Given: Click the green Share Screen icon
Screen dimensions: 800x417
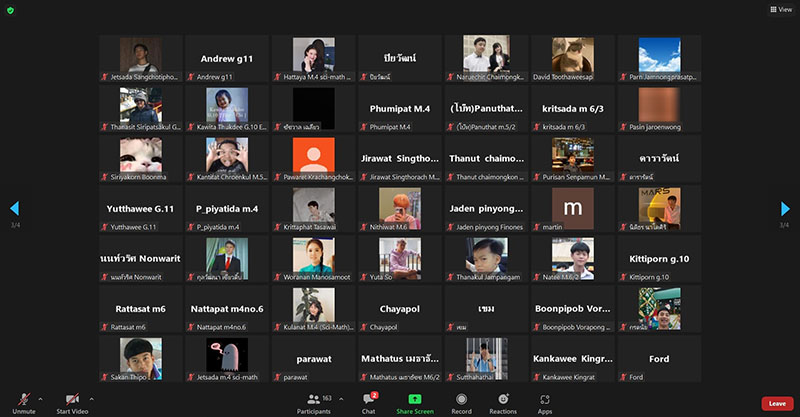Looking at the screenshot, I should 415,401.
